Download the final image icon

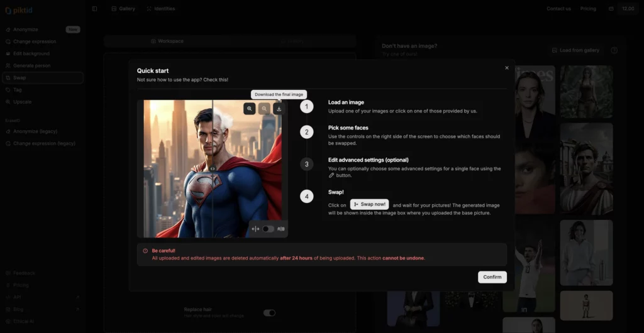(279, 109)
